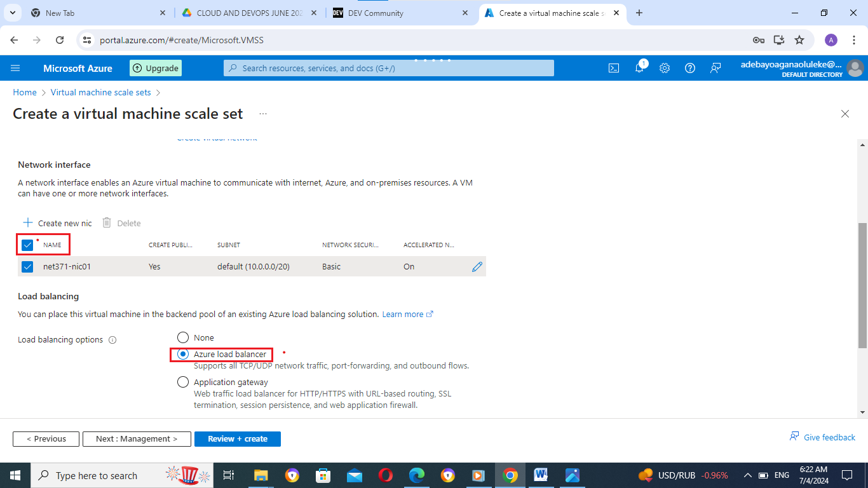Image resolution: width=868 pixels, height=488 pixels.
Task: Click the Upgrade button
Action: click(x=156, y=68)
